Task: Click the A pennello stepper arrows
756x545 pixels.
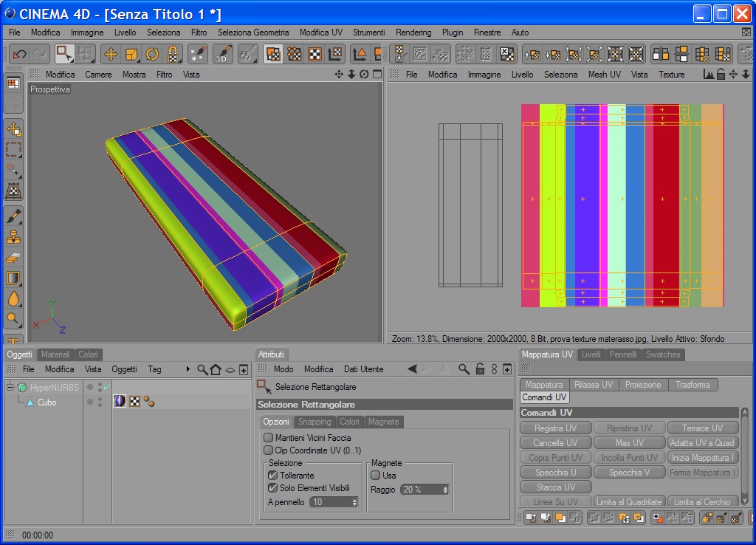Action: tap(354, 502)
